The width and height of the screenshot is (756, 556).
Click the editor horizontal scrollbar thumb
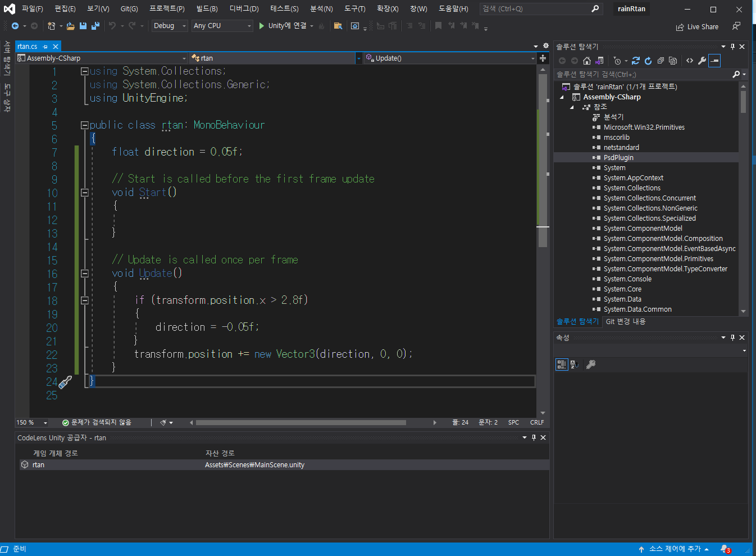pyautogui.click(x=300, y=422)
